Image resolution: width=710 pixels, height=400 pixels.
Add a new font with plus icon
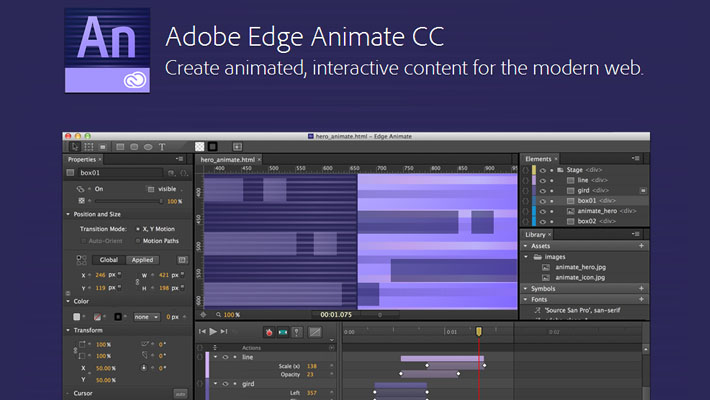641,299
